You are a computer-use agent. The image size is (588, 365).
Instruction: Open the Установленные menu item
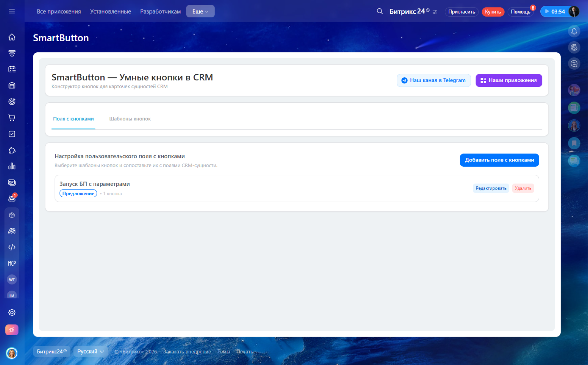click(x=111, y=11)
